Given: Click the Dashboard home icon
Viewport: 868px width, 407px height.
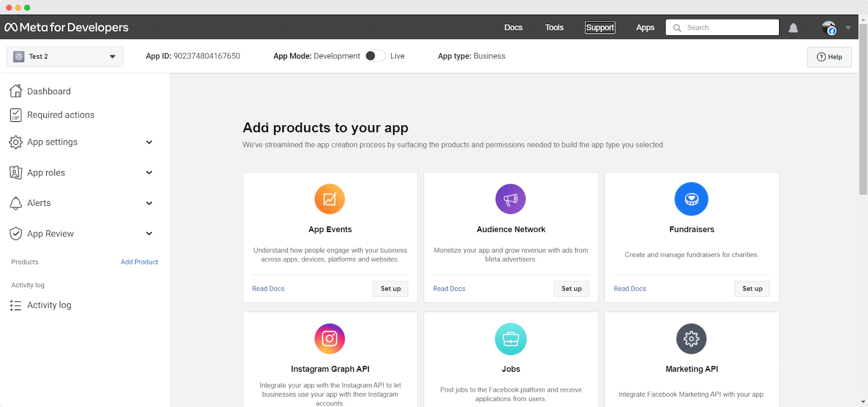Looking at the screenshot, I should (x=16, y=91).
